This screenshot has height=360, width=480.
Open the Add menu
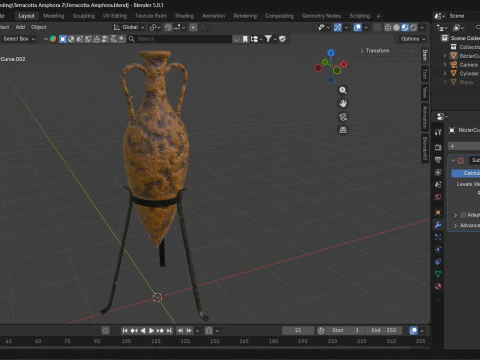[x=20, y=27]
